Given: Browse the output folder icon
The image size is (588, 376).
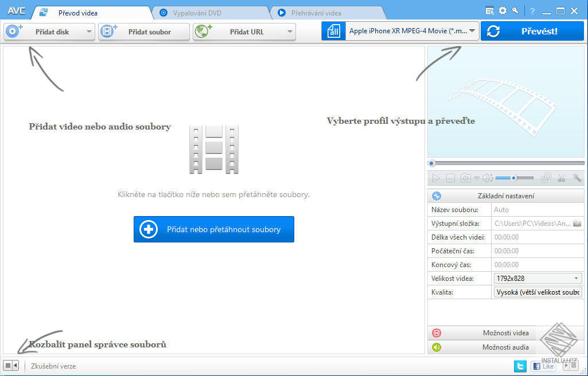Looking at the screenshot, I should (x=577, y=223).
